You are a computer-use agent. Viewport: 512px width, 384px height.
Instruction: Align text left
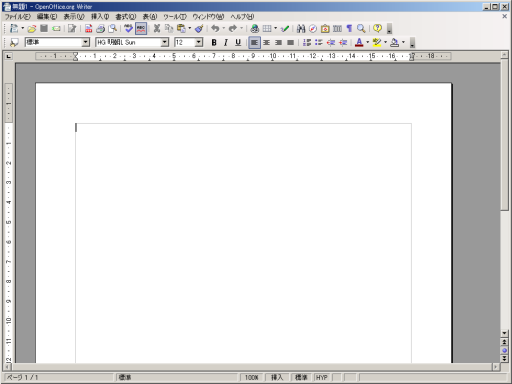(x=254, y=42)
